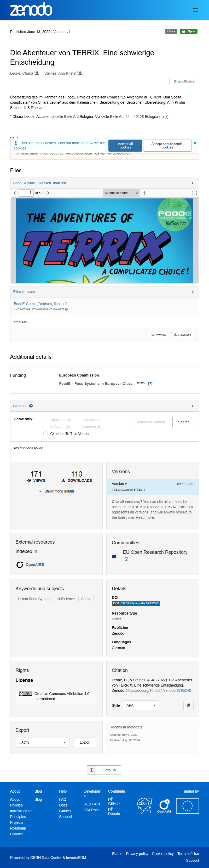
Task: Open the hamburger menu in the header
Action: 196,10
